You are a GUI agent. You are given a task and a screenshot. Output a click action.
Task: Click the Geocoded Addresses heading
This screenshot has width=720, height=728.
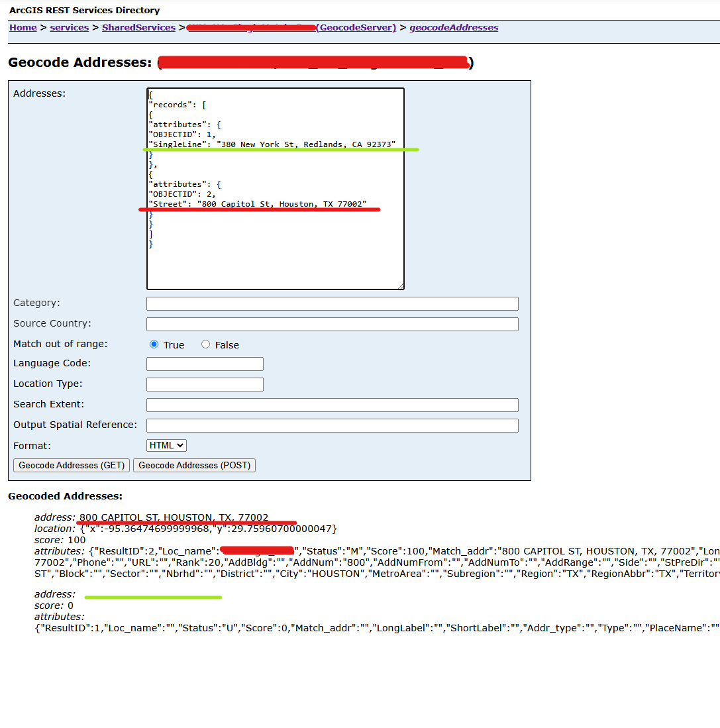(66, 496)
